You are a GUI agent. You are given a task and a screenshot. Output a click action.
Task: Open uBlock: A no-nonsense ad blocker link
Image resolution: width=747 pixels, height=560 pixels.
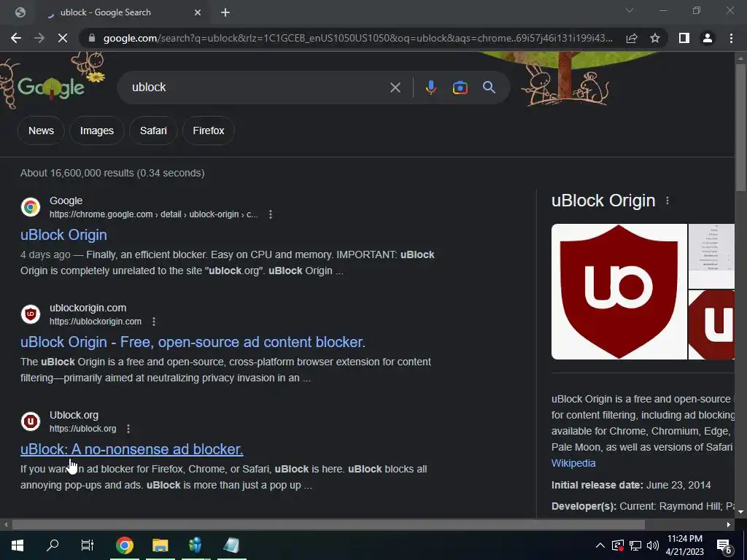pos(132,449)
